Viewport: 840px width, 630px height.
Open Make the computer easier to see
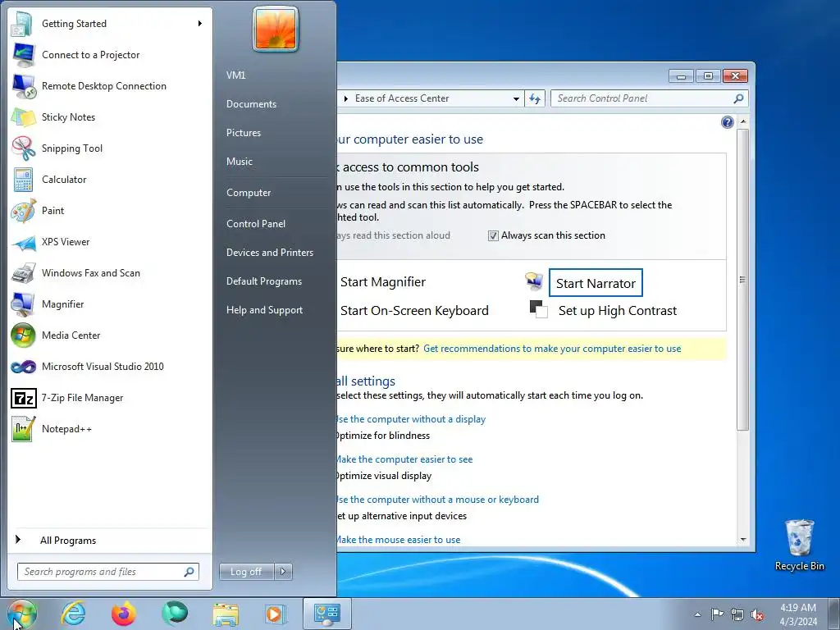[x=404, y=459]
